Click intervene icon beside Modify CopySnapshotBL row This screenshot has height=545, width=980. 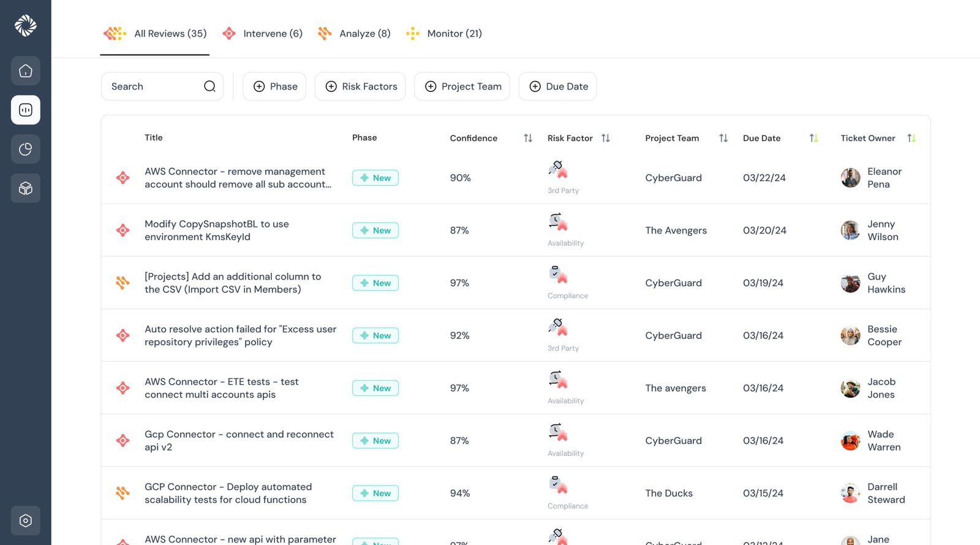point(123,231)
